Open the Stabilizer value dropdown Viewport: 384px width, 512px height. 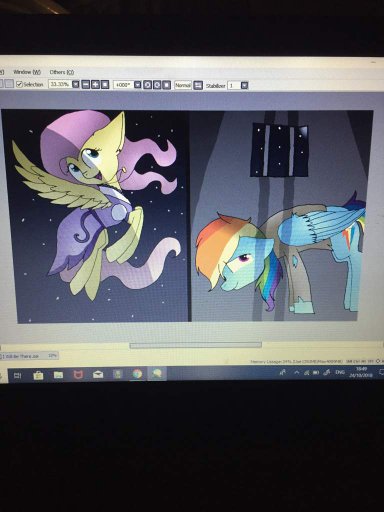tap(244, 86)
